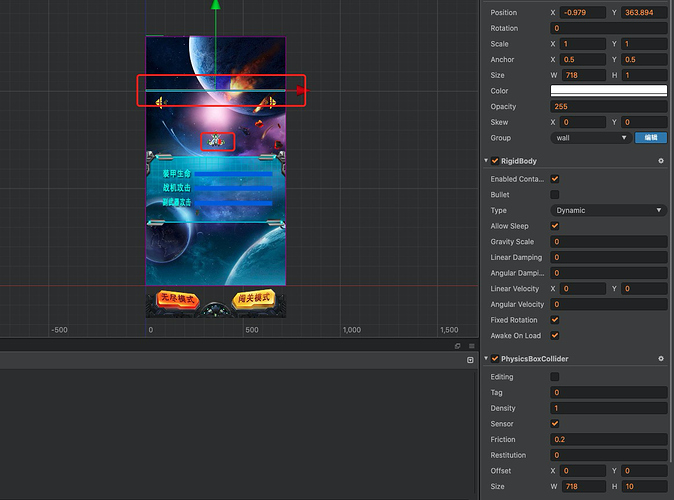
Task: Uncheck Enabled Contact Listener
Action: [555, 179]
